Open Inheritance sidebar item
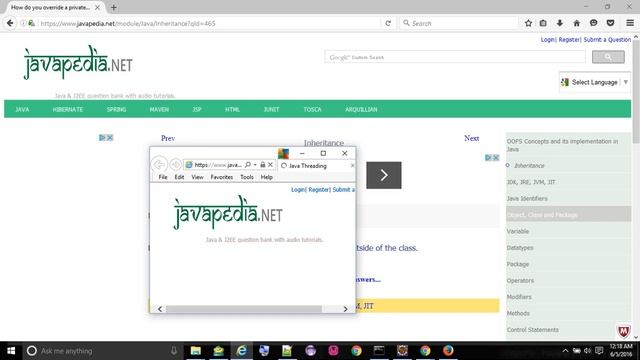 [x=529, y=165]
